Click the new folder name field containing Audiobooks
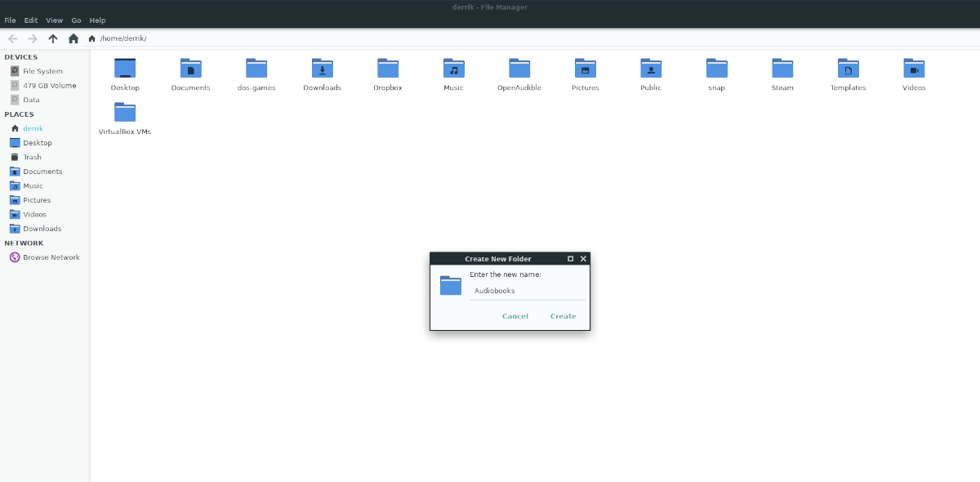980x482 pixels. coord(527,290)
